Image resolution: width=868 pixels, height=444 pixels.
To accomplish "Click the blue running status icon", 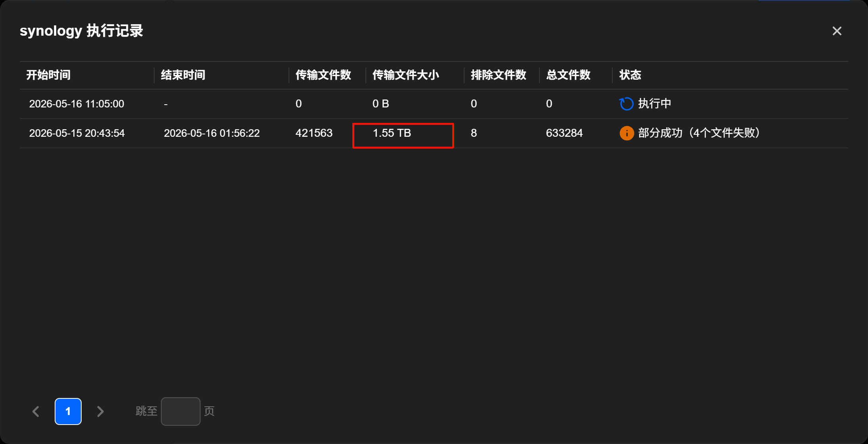I will 626,104.
